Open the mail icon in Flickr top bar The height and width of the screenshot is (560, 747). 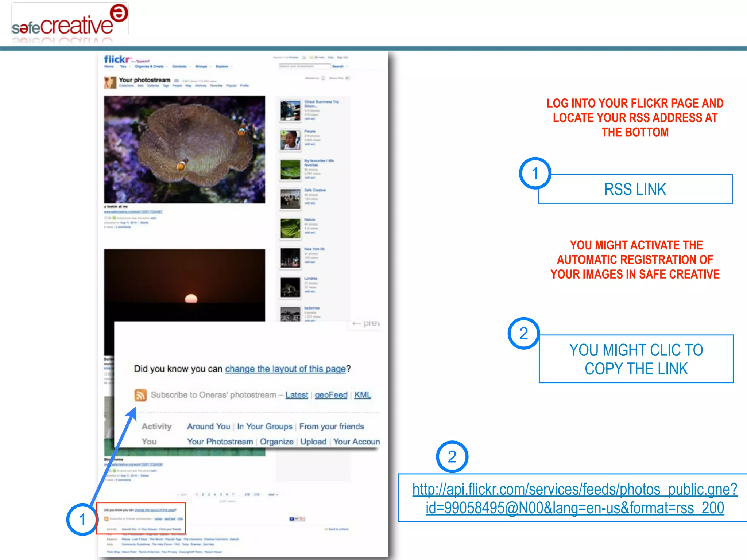click(x=311, y=57)
